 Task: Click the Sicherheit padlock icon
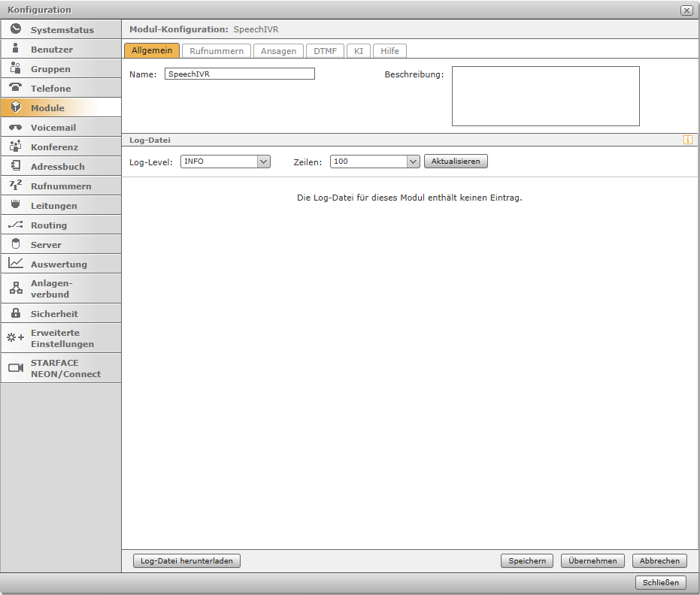(16, 313)
